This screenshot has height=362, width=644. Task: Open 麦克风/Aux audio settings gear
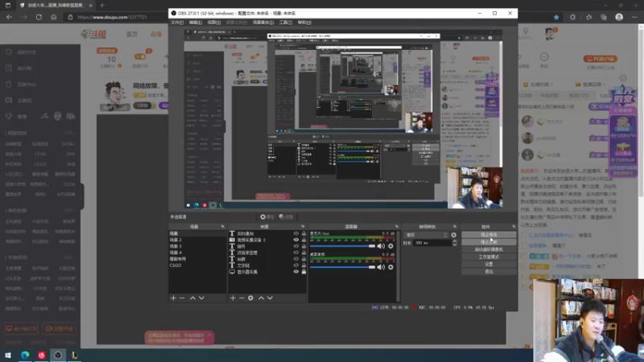click(x=390, y=246)
